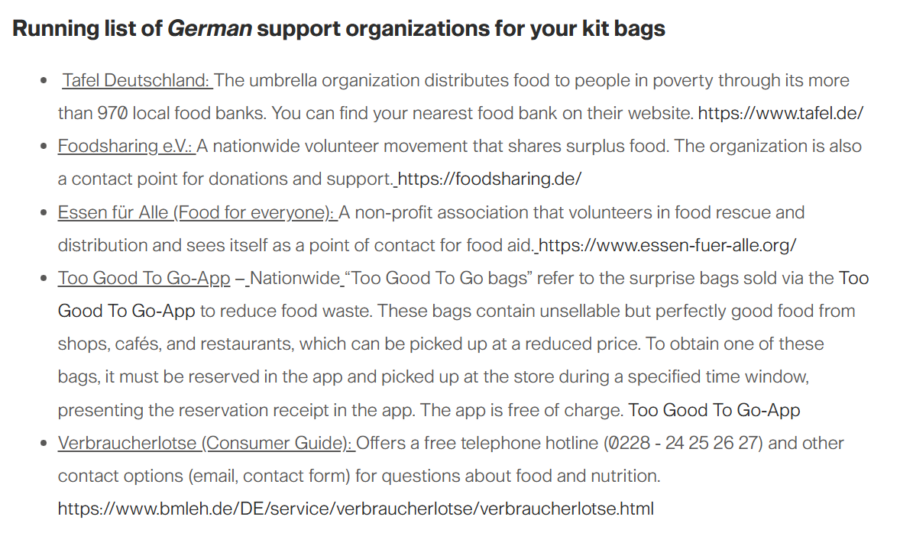
Task: Click the words 'umbrella organization'
Action: point(338,81)
